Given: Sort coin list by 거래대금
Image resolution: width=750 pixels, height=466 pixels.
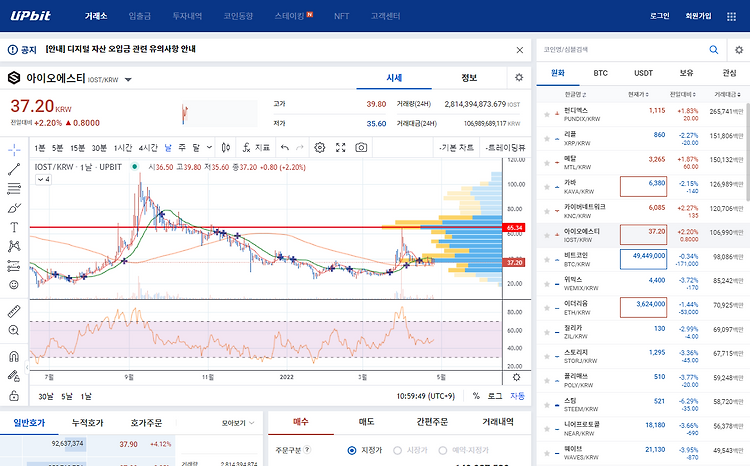Looking at the screenshot, I should 728,95.
